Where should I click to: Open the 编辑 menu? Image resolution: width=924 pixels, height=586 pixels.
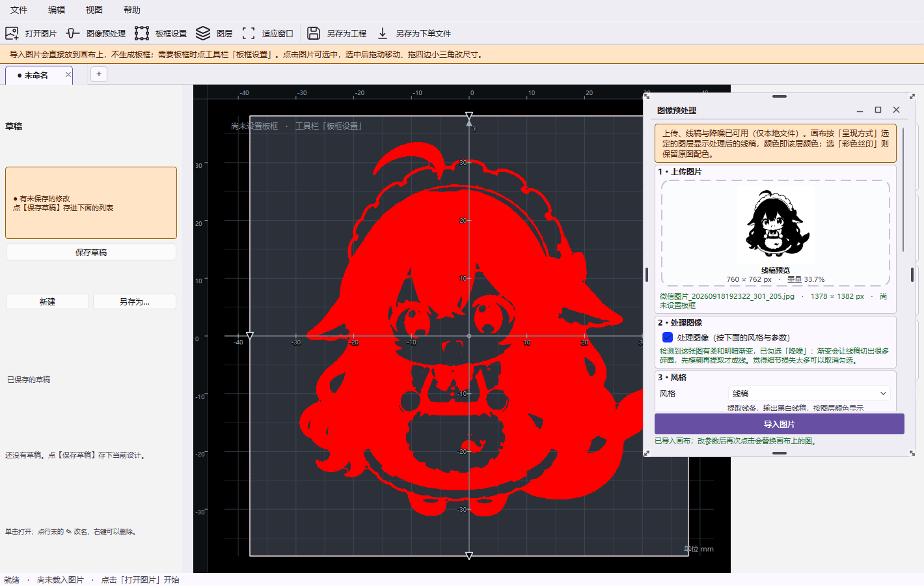[x=57, y=10]
